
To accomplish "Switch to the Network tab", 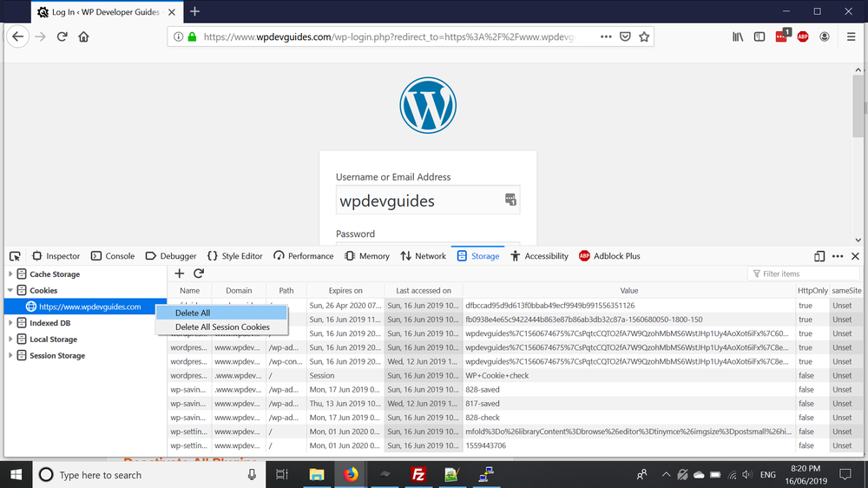I will (x=424, y=256).
